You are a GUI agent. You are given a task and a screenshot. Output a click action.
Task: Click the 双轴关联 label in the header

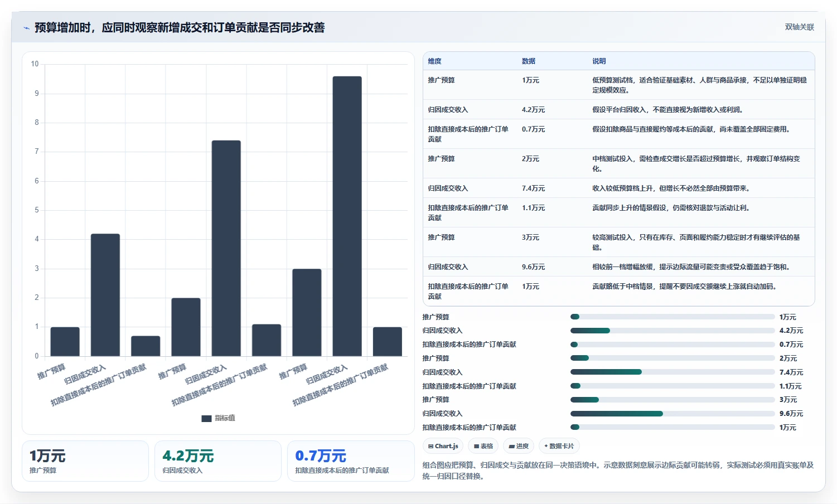click(799, 27)
